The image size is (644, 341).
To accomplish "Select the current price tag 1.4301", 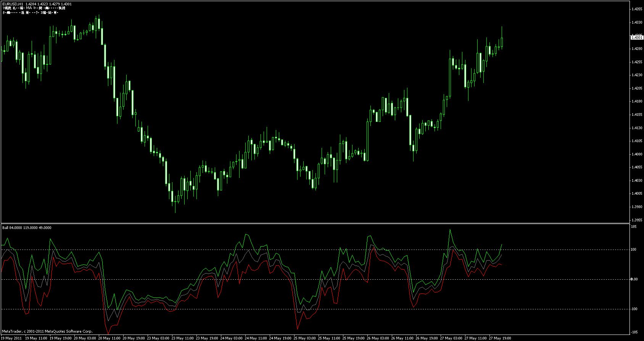I will tap(637, 38).
